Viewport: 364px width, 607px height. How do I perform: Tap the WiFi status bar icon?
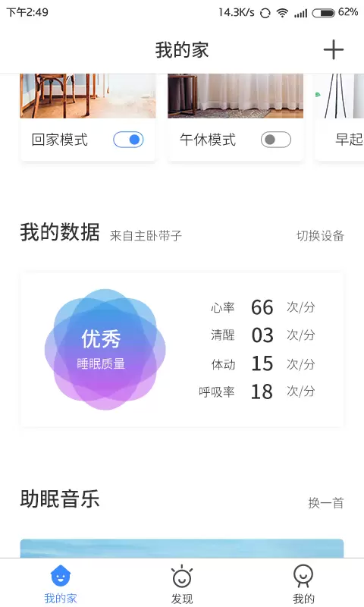(x=282, y=13)
